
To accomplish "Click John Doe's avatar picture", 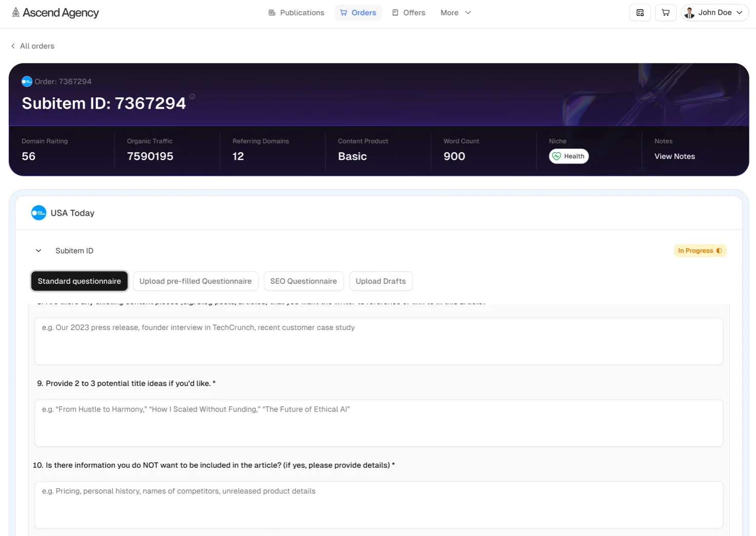I will click(x=690, y=13).
